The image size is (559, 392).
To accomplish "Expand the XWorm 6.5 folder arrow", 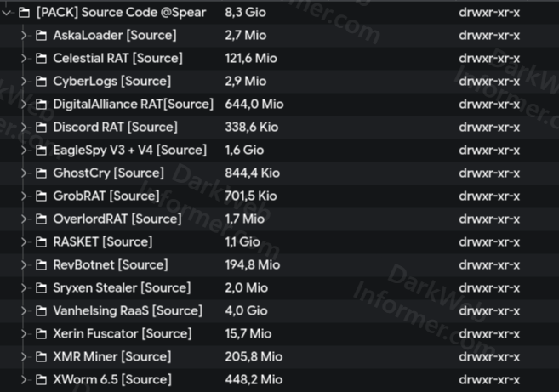I will click(24, 380).
